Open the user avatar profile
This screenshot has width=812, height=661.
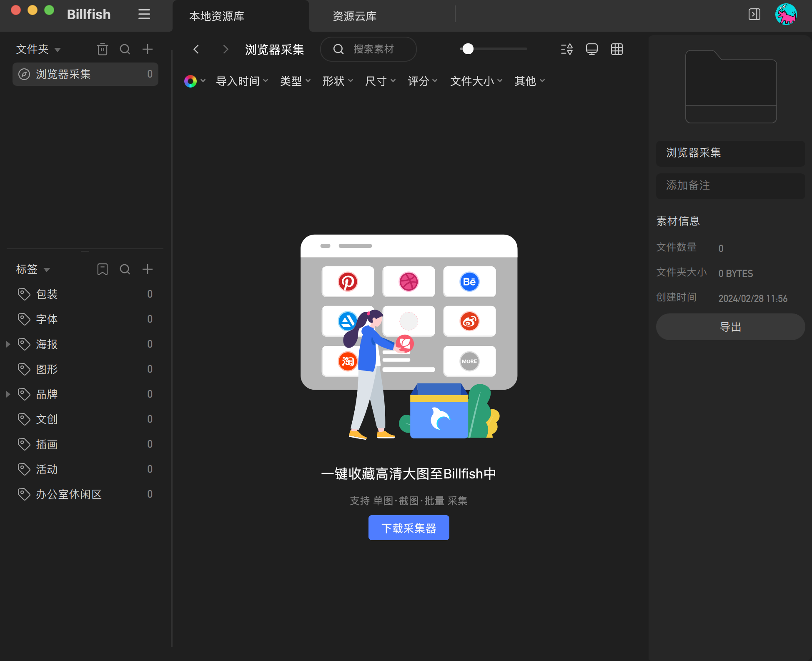click(x=786, y=15)
